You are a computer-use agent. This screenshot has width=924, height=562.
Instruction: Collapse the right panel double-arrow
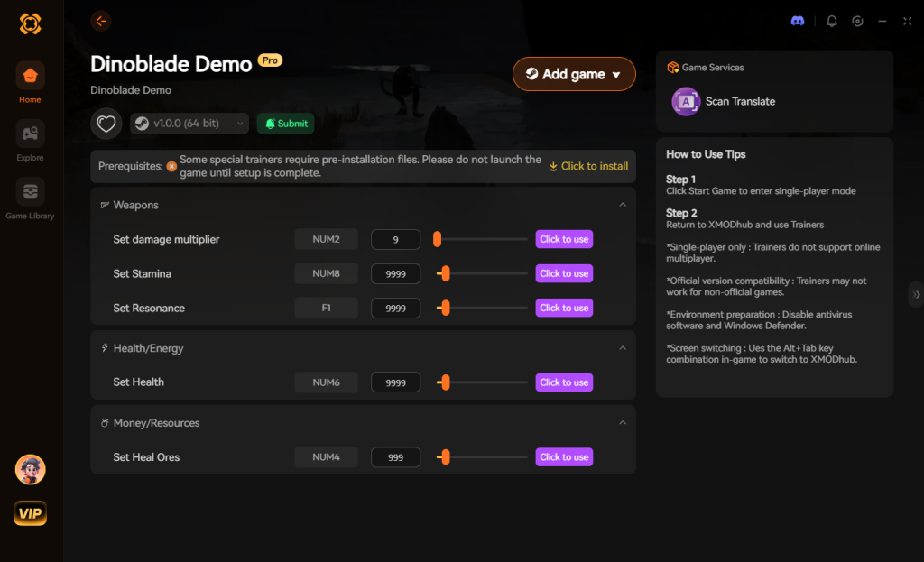click(916, 295)
